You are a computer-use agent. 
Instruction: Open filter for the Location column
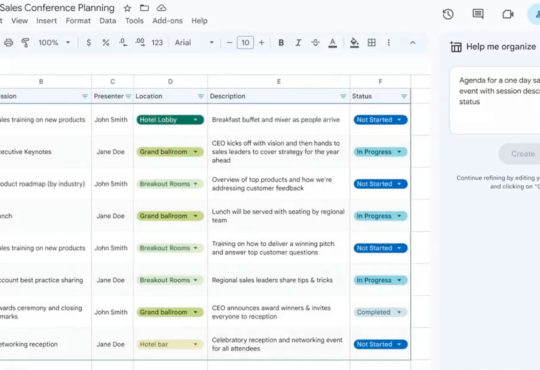tap(201, 96)
